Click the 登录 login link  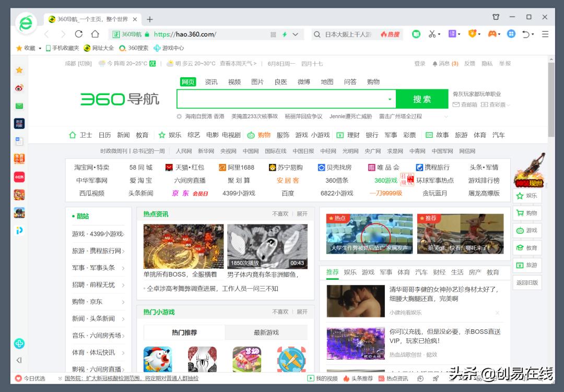(421, 63)
